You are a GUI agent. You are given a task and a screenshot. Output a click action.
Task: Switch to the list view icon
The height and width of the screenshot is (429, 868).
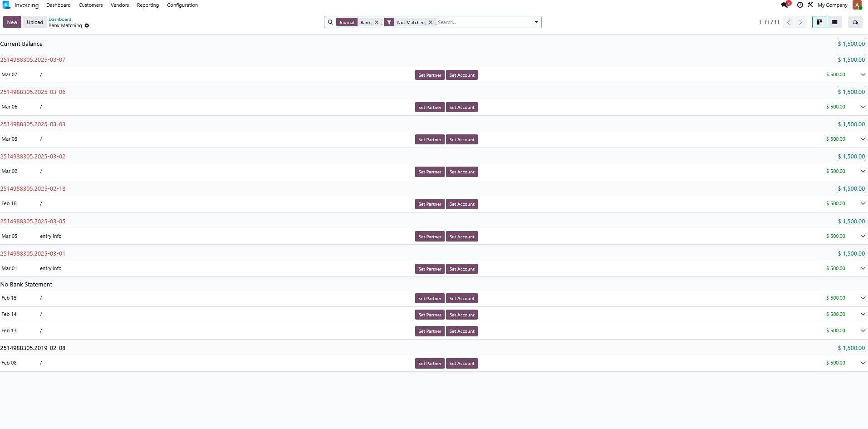pos(835,22)
